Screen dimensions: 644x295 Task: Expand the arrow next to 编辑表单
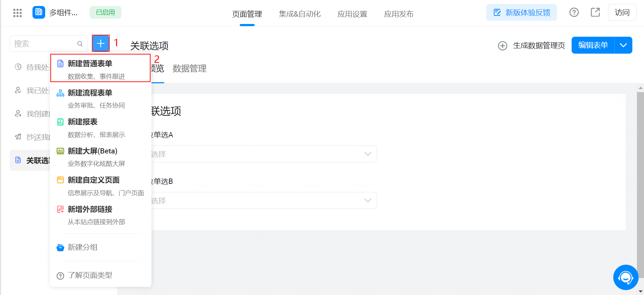tap(624, 45)
